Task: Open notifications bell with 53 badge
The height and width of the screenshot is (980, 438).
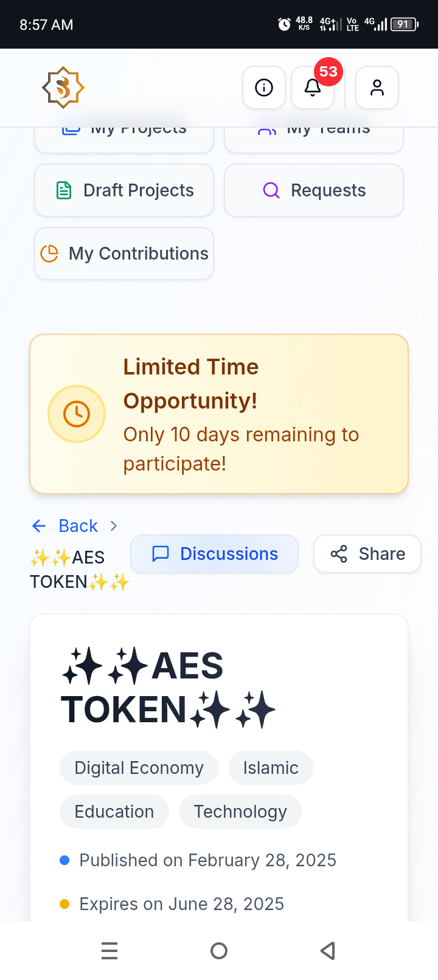Action: click(313, 88)
